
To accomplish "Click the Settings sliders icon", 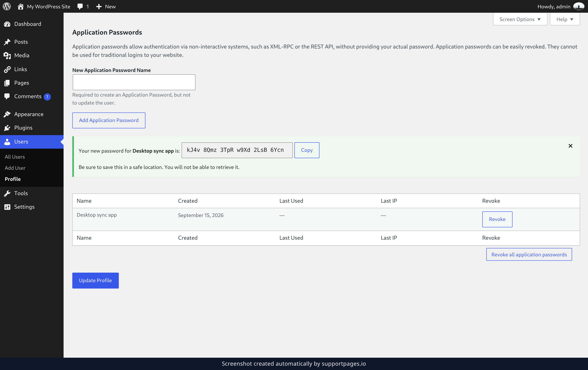I will click(x=7, y=207).
